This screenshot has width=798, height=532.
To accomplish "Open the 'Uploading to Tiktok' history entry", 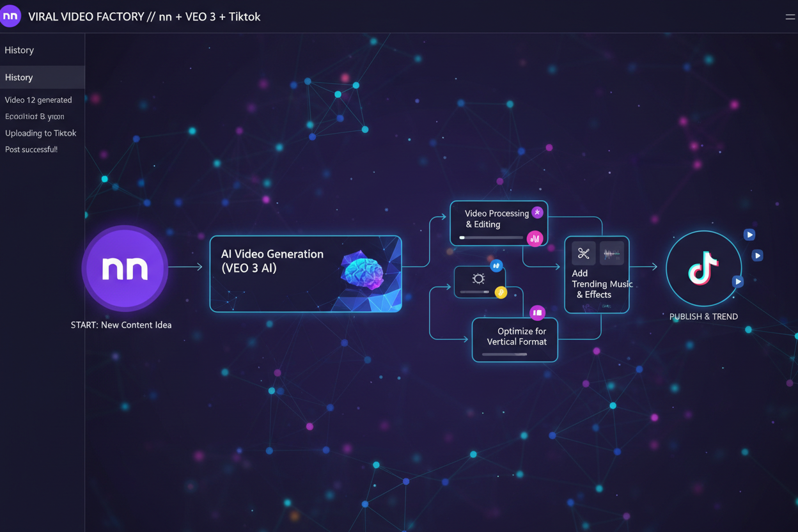I will pos(41,133).
